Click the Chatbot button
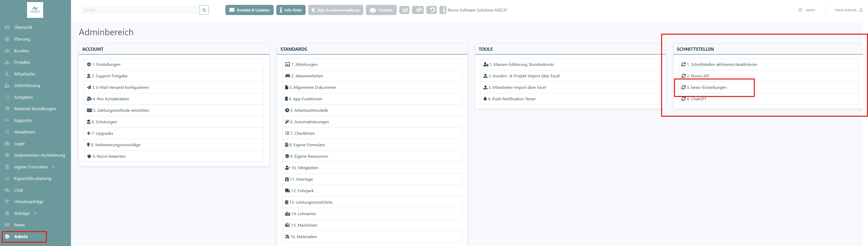This screenshot has height=246, width=868. pyautogui.click(x=381, y=10)
